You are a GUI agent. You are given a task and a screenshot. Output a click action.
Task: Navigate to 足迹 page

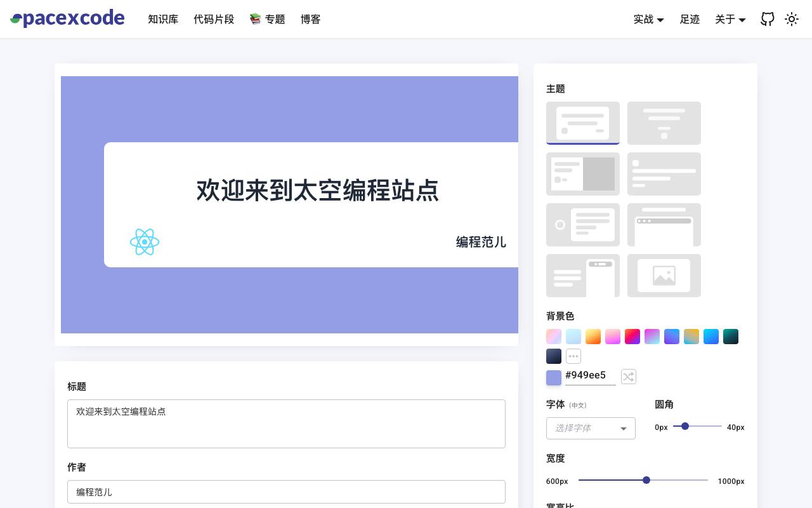click(690, 19)
